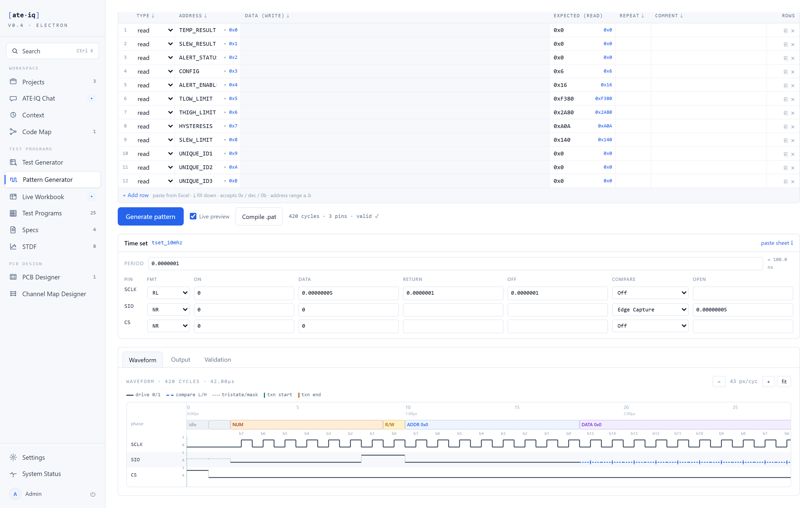Click the Test Programs grid icon
812x508 pixels.
(x=13, y=213)
